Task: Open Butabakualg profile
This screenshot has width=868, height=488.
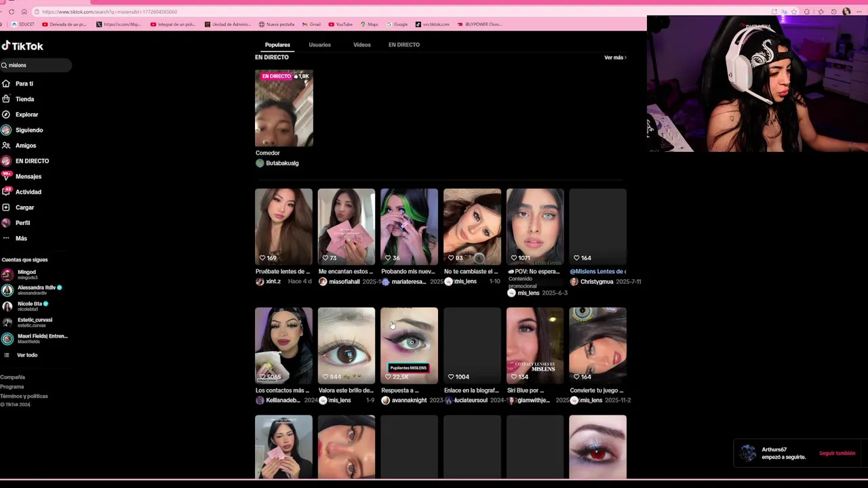Action: [277, 163]
